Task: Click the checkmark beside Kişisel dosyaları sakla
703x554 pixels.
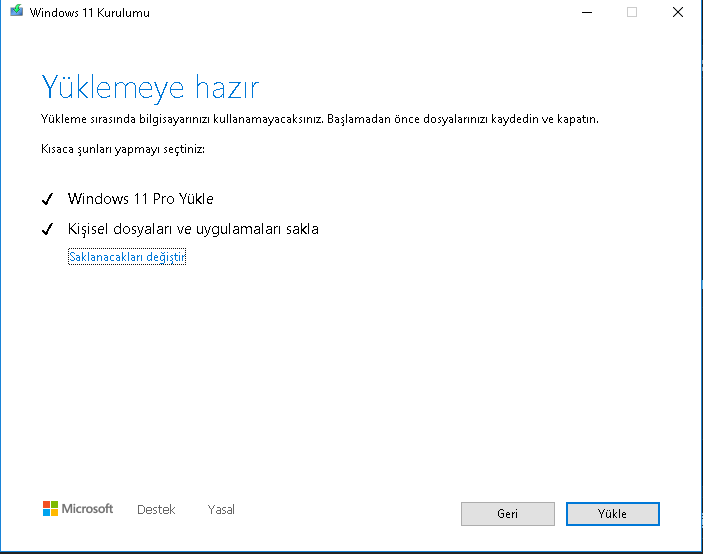Action: click(x=48, y=229)
